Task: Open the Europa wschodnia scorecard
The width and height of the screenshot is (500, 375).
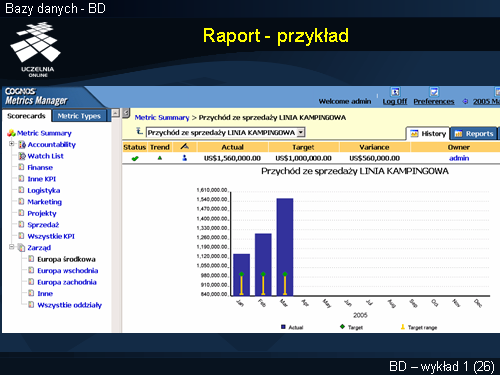Action: tap(68, 271)
